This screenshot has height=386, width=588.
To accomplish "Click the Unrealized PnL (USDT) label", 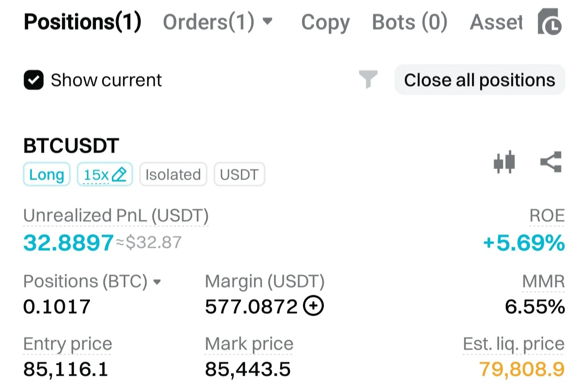I will click(x=116, y=216).
